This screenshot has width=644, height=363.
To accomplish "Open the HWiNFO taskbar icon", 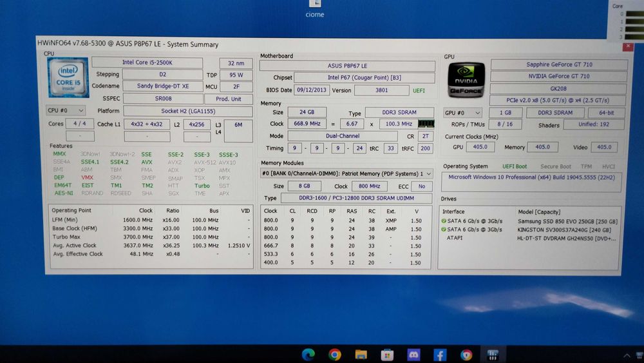I will [x=493, y=355].
